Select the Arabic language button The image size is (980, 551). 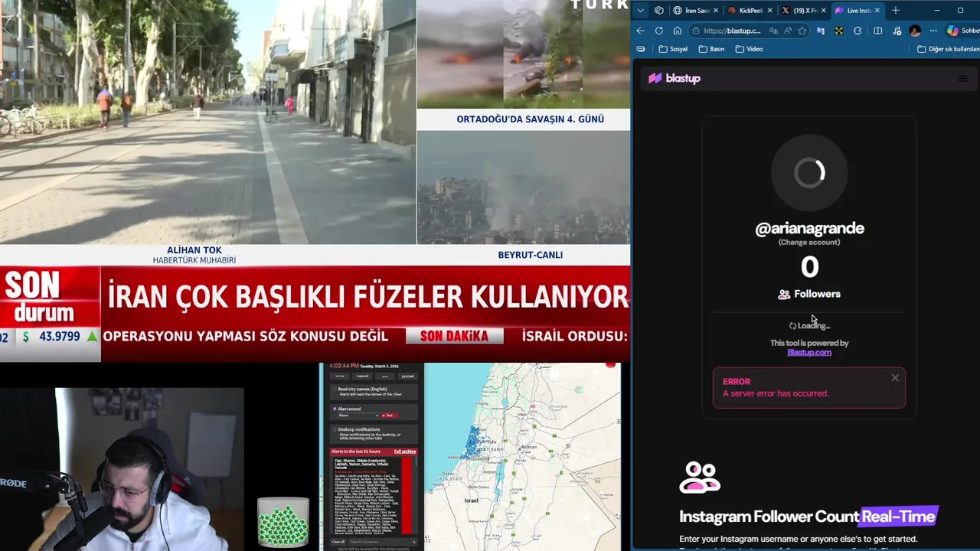[x=385, y=376]
